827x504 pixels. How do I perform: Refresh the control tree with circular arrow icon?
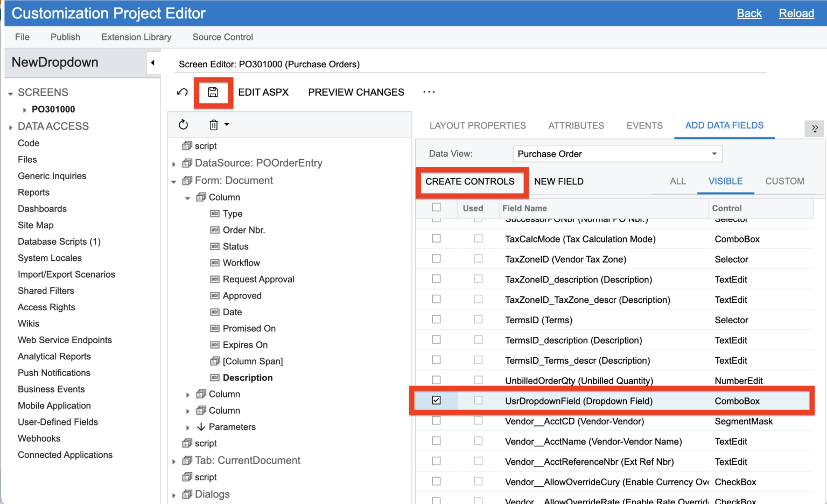183,124
